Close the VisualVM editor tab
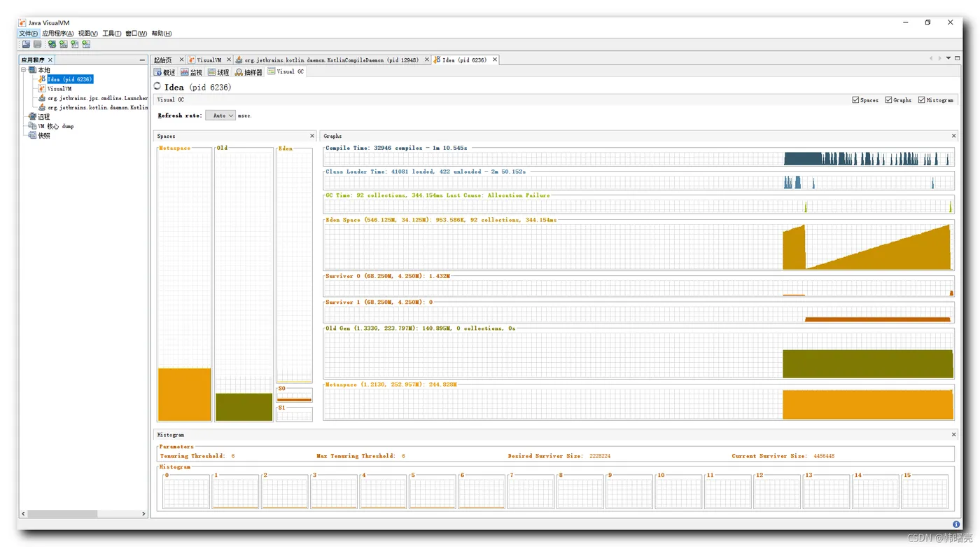This screenshot has width=980, height=547. pyautogui.click(x=229, y=60)
